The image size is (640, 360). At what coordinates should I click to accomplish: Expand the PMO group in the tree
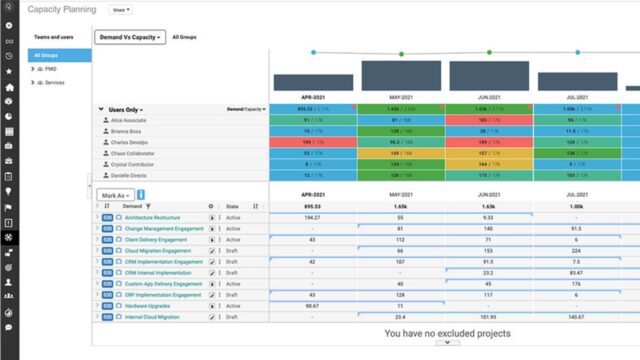click(x=33, y=69)
